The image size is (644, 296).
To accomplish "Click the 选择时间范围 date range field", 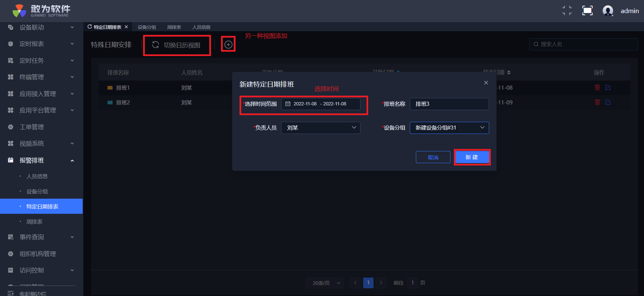I will (x=321, y=104).
